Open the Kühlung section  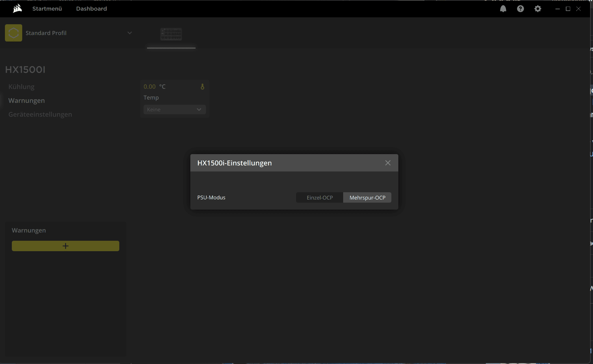tap(21, 87)
